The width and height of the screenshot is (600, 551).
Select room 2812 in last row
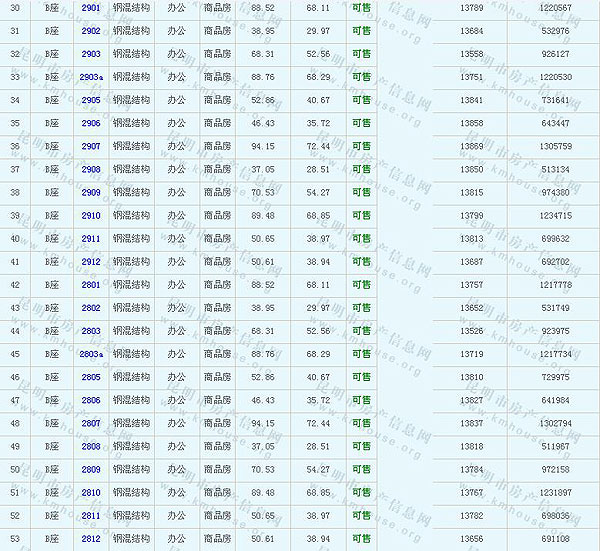pos(91,539)
